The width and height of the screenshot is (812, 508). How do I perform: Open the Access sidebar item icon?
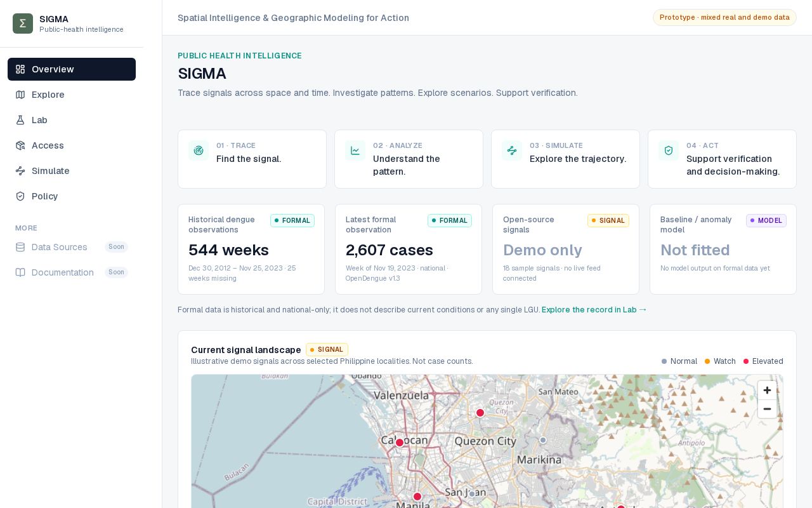pos(20,145)
